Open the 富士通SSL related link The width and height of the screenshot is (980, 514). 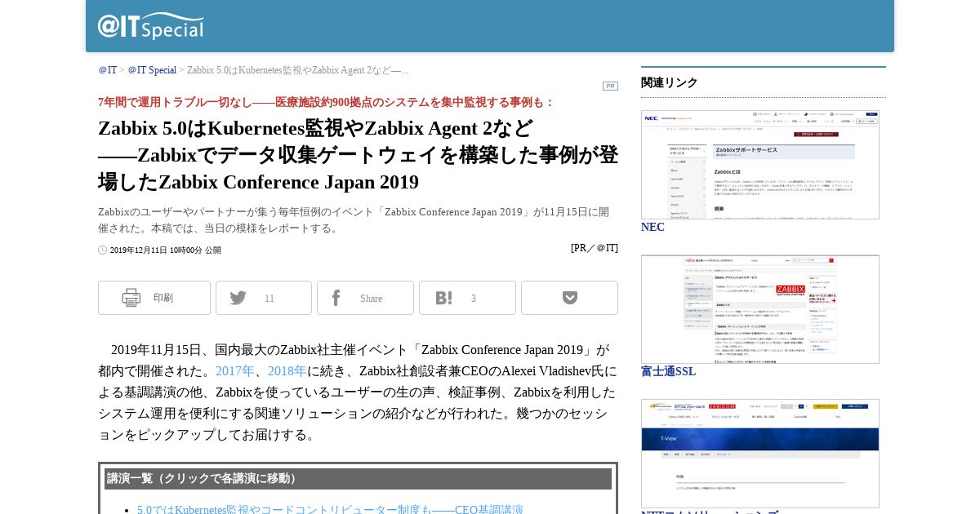tap(668, 371)
